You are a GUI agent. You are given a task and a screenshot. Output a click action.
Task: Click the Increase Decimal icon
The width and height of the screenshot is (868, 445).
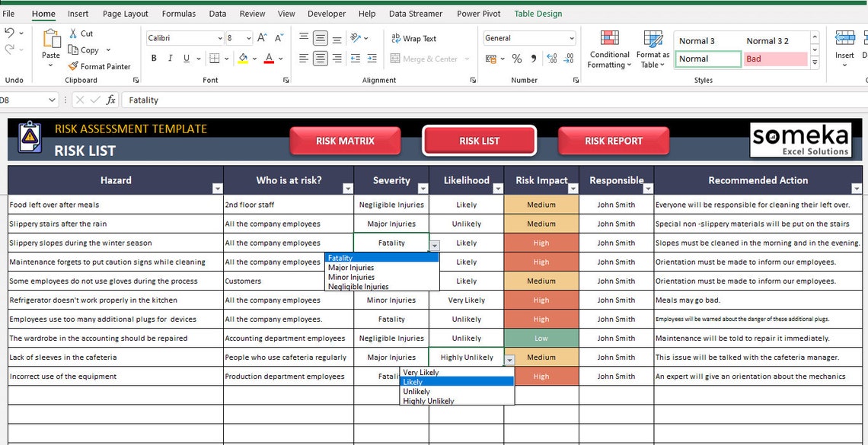pos(552,59)
